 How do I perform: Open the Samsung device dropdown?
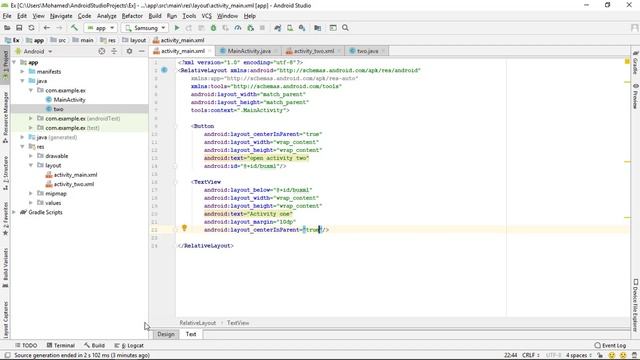click(x=145, y=28)
